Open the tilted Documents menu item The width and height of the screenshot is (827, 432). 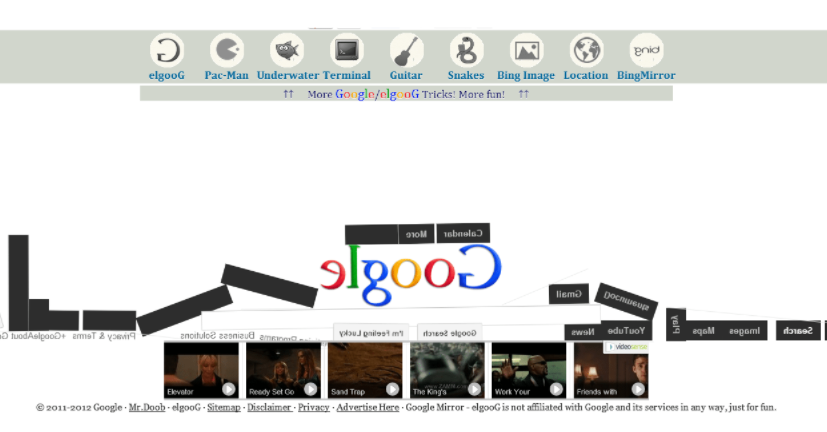[x=626, y=301]
